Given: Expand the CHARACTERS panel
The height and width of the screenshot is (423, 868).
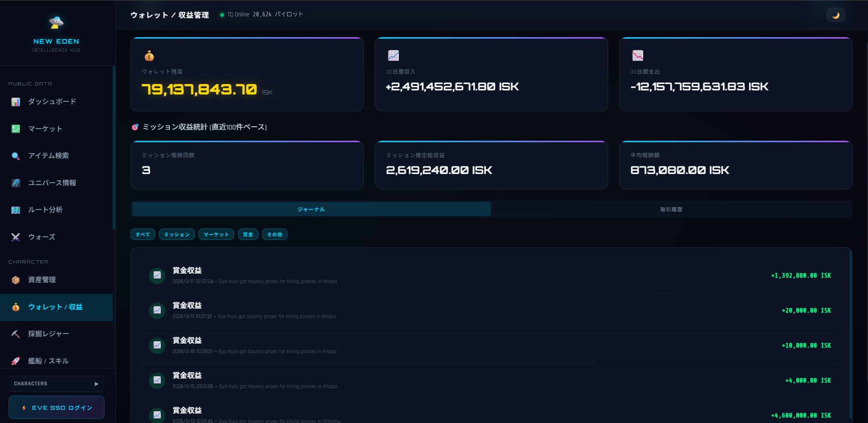Looking at the screenshot, I should (x=56, y=384).
